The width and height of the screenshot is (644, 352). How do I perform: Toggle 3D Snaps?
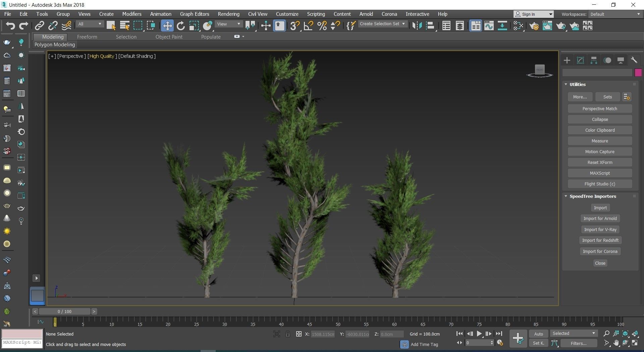click(x=294, y=26)
